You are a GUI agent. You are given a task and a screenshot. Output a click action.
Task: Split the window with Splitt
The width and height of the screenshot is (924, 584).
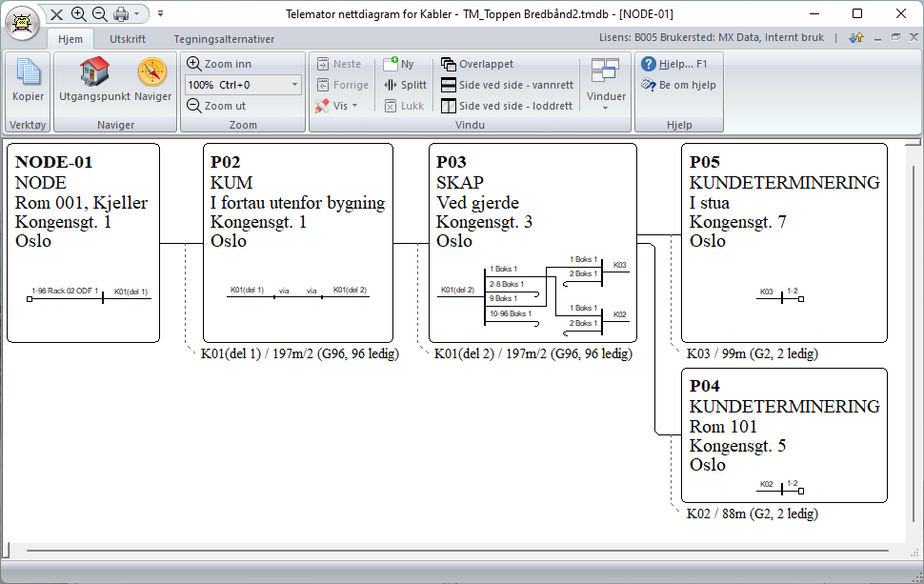(406, 85)
